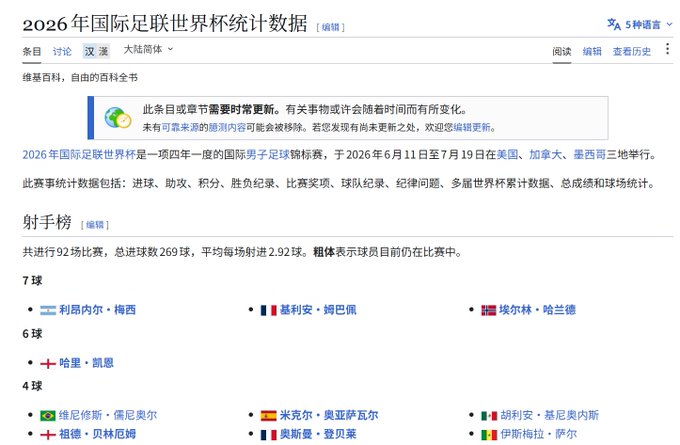Screen dimensions: 680x445
Task: Open 伊斯梅拉·萨尔 player link
Action: 539,434
